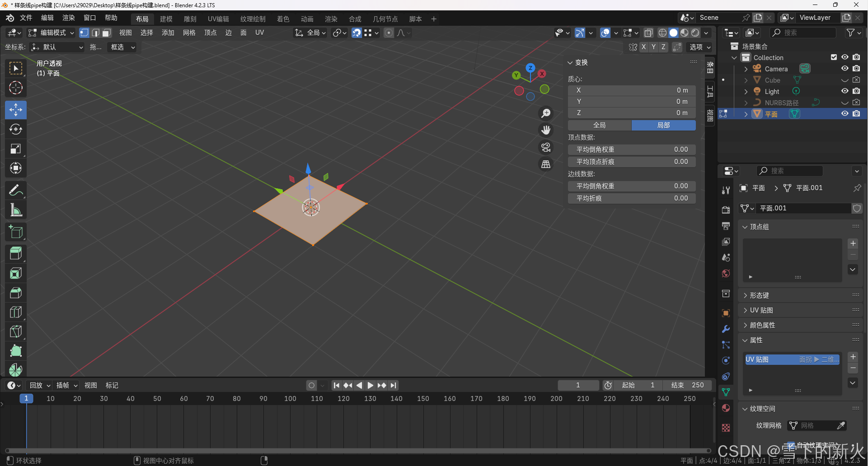This screenshot has width=868, height=466.
Task: Click the zoom magnifier viewport gizmo
Action: click(546, 113)
